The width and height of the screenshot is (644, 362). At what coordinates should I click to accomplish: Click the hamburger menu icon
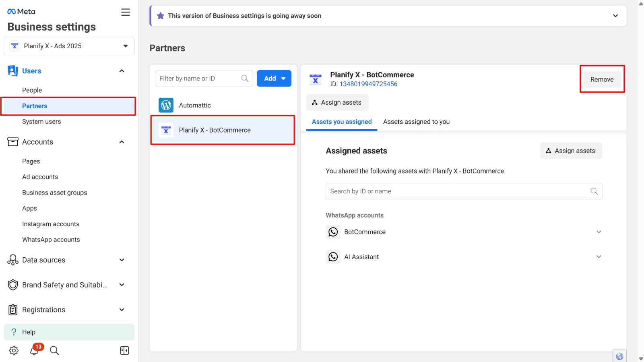point(126,12)
